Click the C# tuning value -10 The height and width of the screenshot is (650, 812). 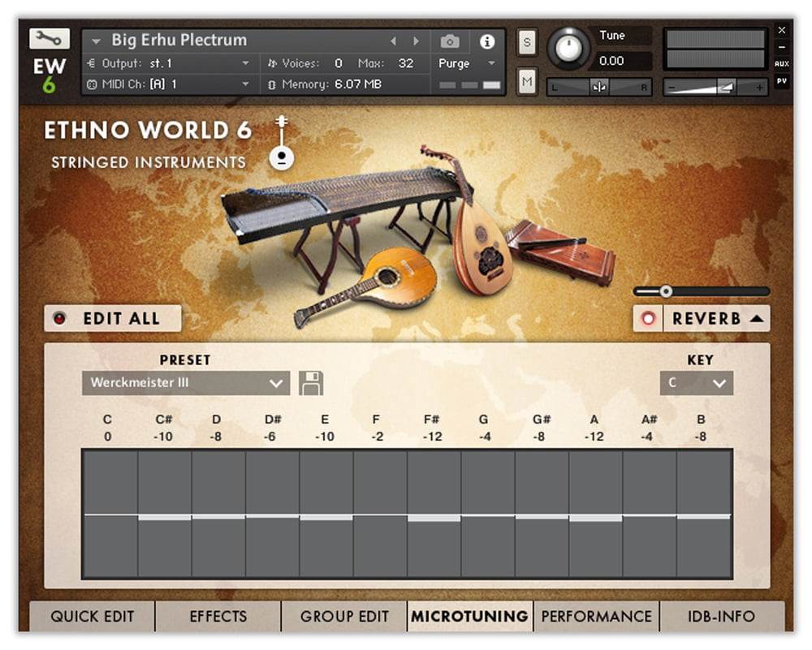(163, 437)
